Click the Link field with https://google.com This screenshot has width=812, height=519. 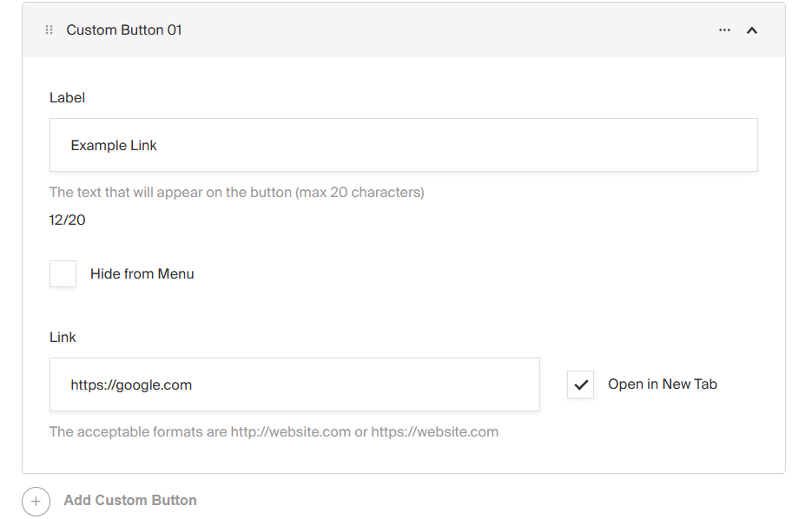294,384
